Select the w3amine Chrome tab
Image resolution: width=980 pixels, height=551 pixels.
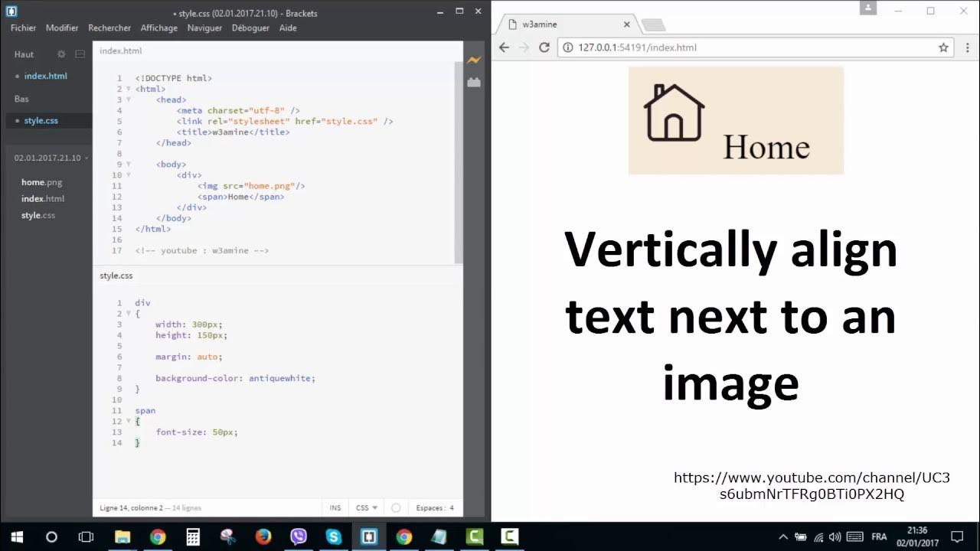point(565,24)
